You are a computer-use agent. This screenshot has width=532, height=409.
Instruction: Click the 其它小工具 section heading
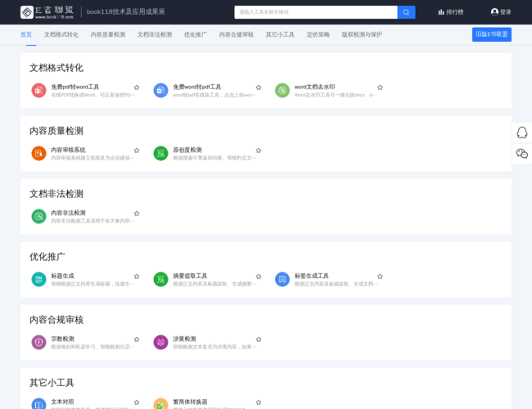[x=52, y=383]
